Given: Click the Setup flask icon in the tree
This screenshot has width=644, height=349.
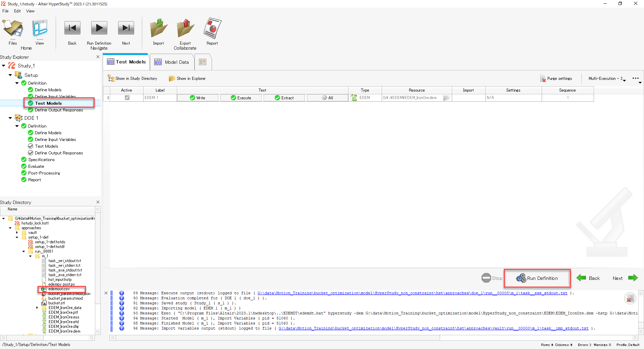Looking at the screenshot, I should pos(19,75).
